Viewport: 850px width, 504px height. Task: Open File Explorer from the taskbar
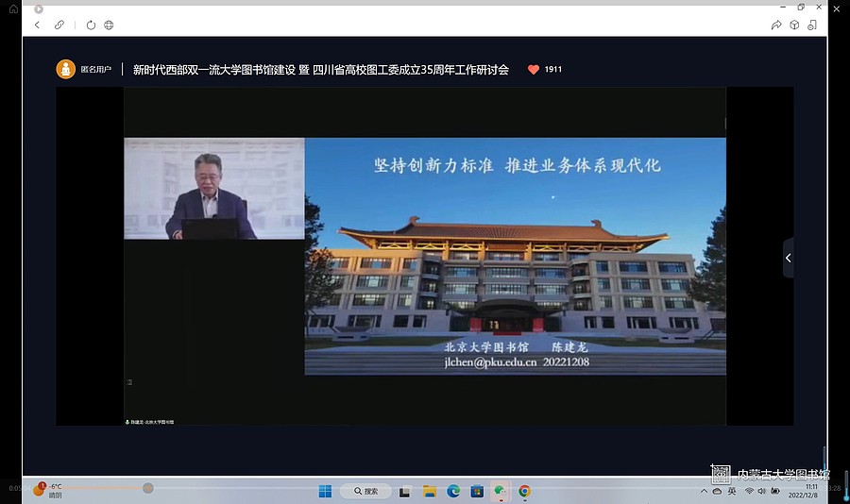430,492
